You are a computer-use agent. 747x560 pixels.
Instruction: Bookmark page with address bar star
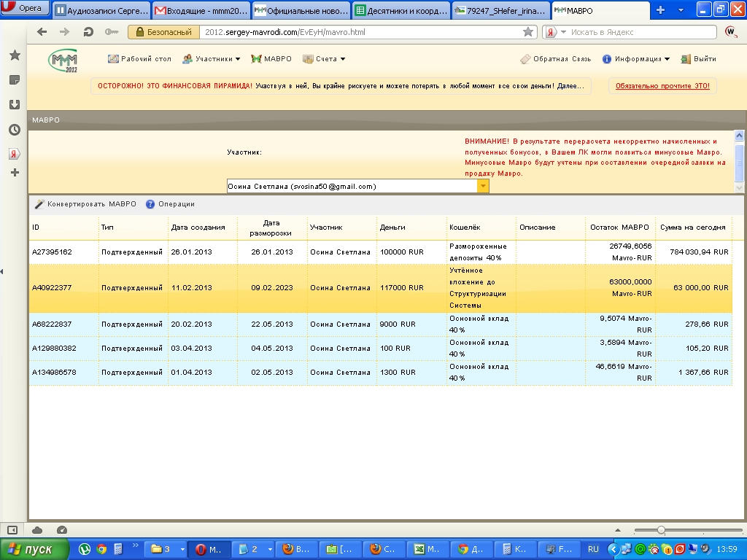point(528,32)
